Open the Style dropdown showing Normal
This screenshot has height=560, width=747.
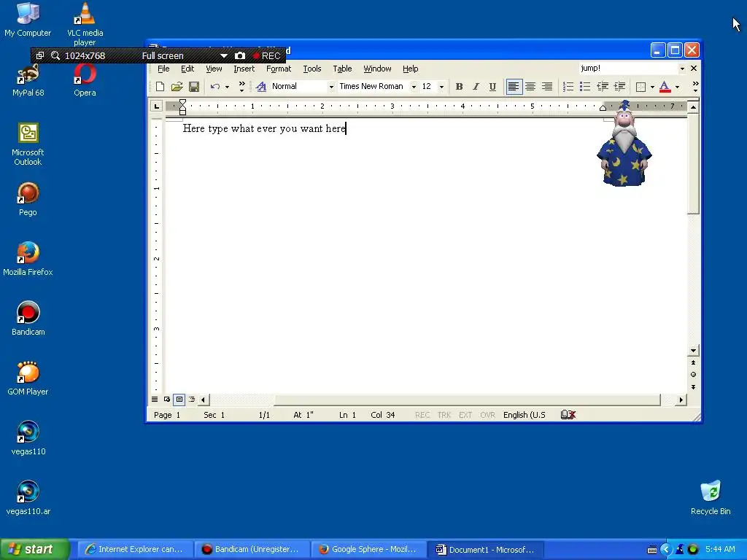[x=332, y=87]
